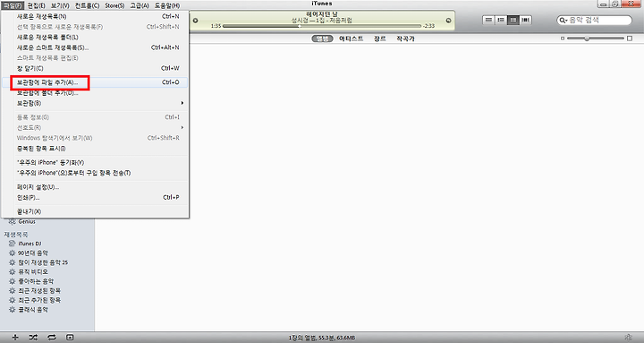Open the search magnifier options dropdown
644x343 pixels.
(x=563, y=21)
